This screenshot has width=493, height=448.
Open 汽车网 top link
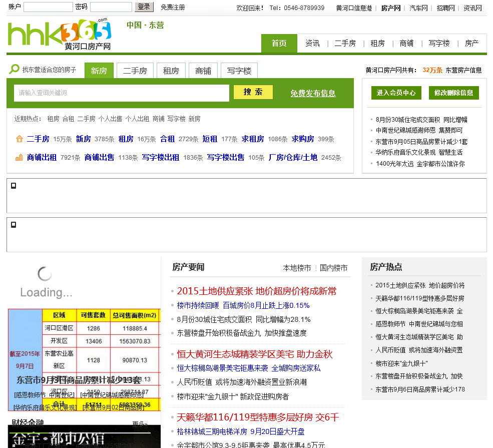(418, 8)
